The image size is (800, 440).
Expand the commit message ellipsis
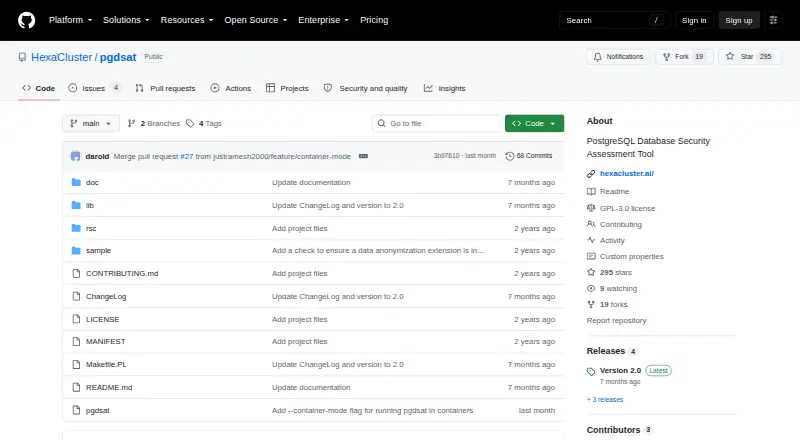tap(363, 156)
